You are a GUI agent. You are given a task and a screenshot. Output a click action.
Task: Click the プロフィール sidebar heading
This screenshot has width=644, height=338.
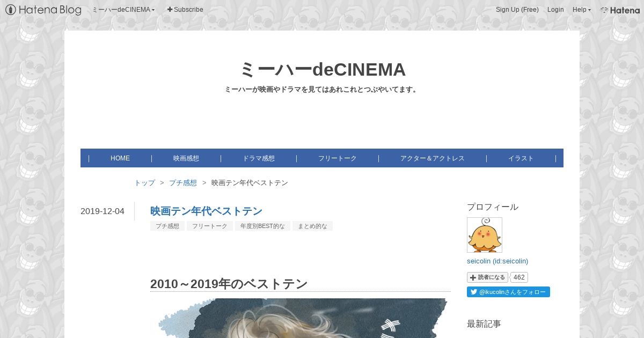493,207
